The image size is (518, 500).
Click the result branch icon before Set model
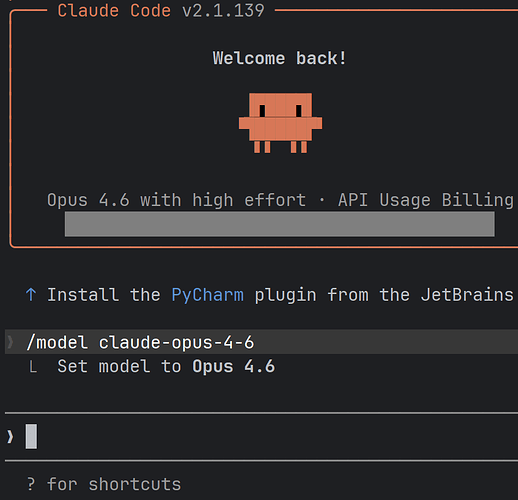pos(33,367)
